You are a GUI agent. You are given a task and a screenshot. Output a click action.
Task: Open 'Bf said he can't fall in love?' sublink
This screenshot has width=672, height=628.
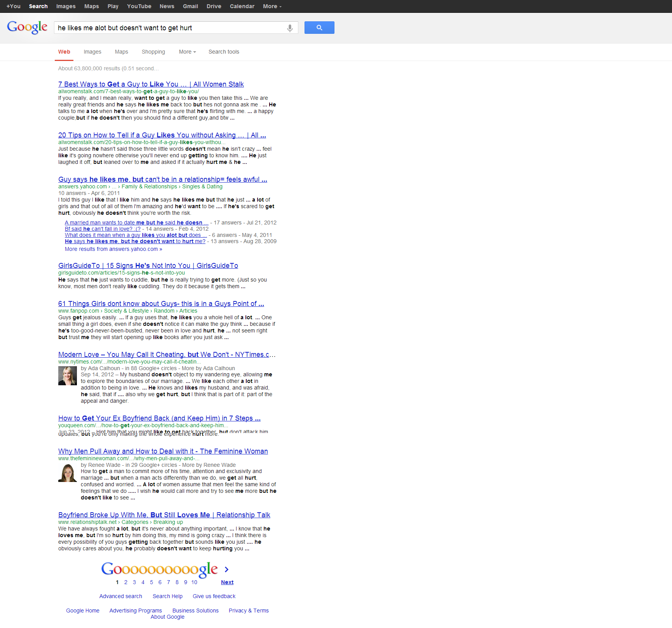[103, 229]
